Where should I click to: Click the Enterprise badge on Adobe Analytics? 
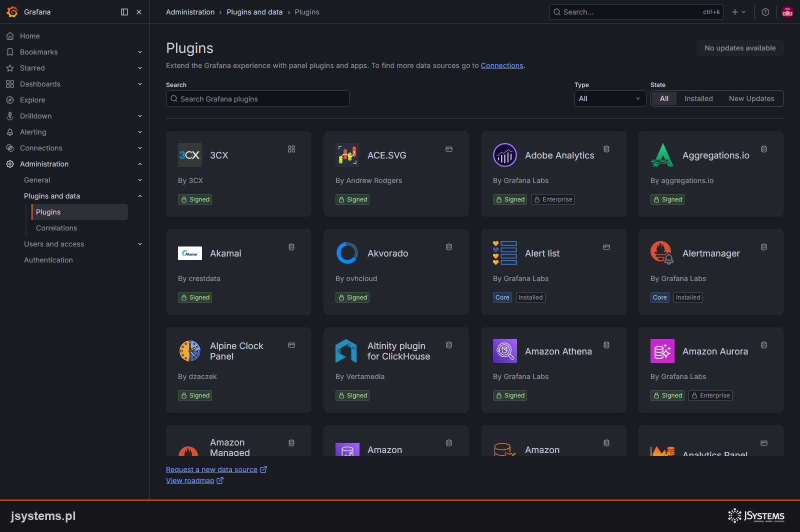[x=553, y=199]
